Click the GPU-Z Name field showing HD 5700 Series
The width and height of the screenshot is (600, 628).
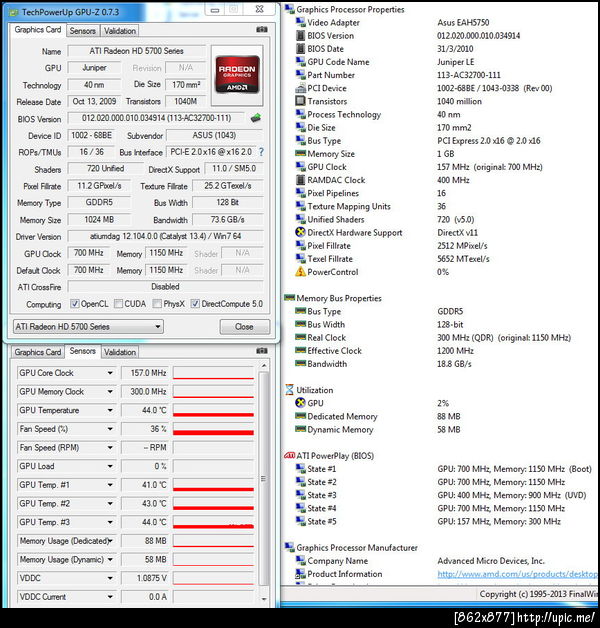[x=136, y=51]
